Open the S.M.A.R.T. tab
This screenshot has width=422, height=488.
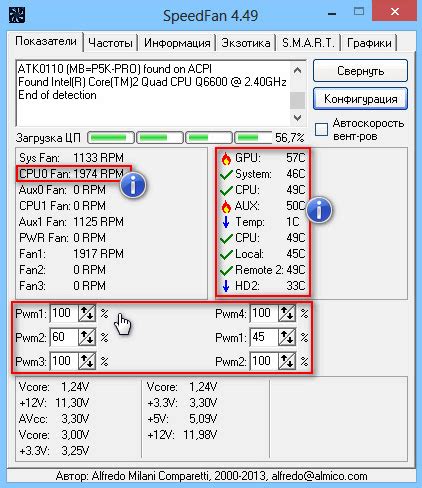[308, 43]
